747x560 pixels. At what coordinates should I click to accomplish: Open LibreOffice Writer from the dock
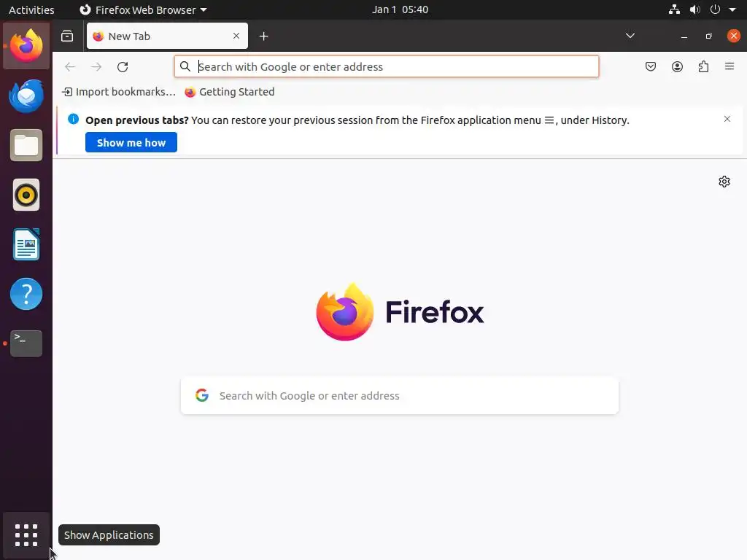tap(26, 244)
